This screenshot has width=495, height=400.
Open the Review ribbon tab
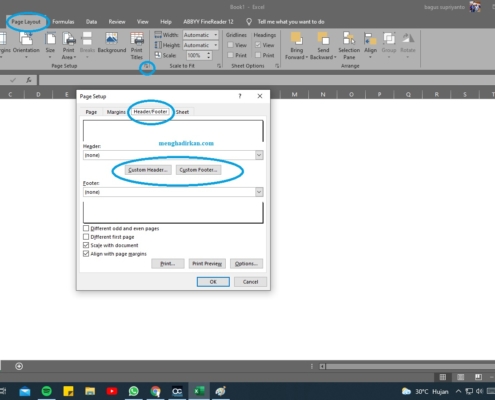(117, 22)
